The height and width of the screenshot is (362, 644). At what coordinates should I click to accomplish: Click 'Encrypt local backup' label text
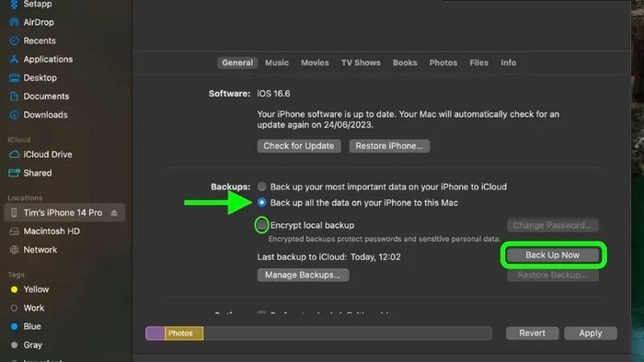click(x=312, y=225)
